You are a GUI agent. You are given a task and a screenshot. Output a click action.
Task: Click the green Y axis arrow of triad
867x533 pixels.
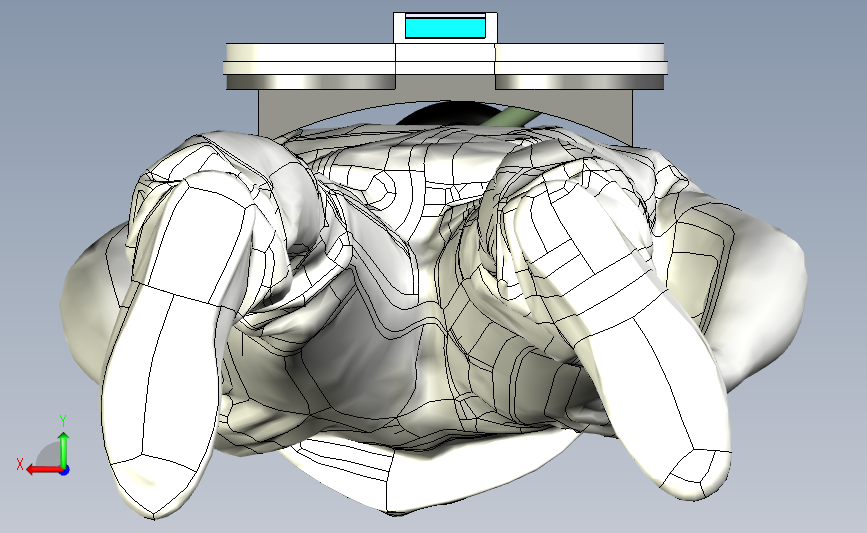coord(64,450)
